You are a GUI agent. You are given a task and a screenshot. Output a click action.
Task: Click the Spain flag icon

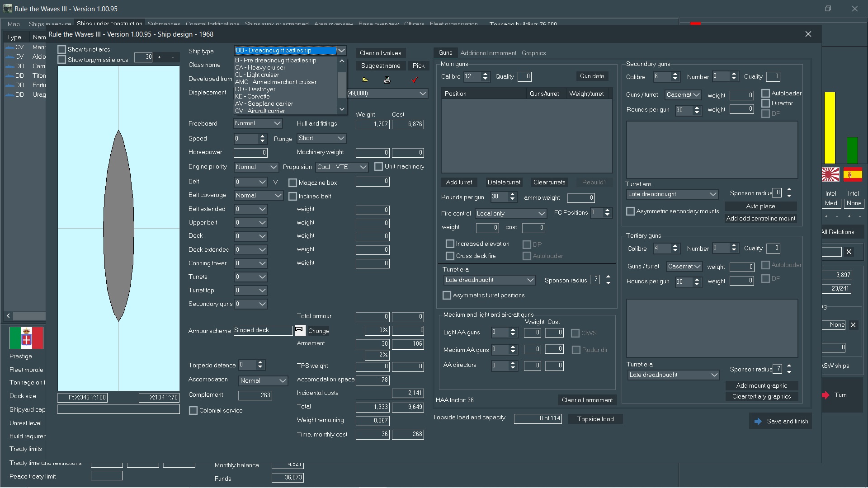point(853,174)
